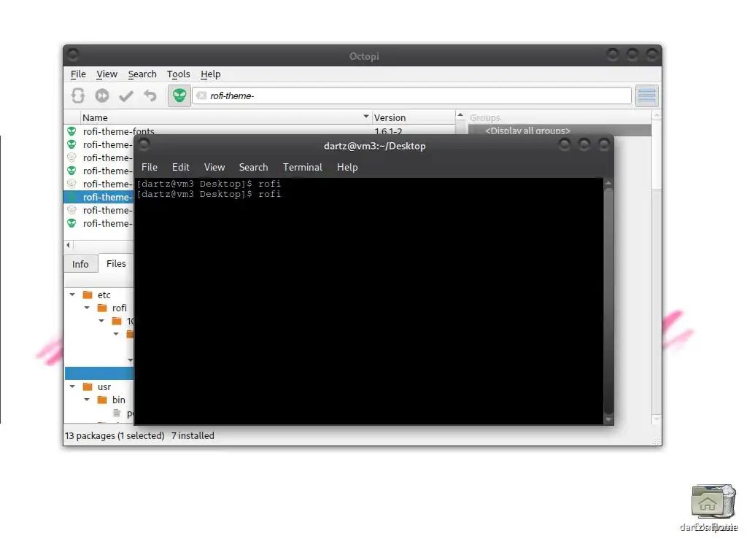
Task: Open the Help menu in Octopi
Action: point(210,74)
